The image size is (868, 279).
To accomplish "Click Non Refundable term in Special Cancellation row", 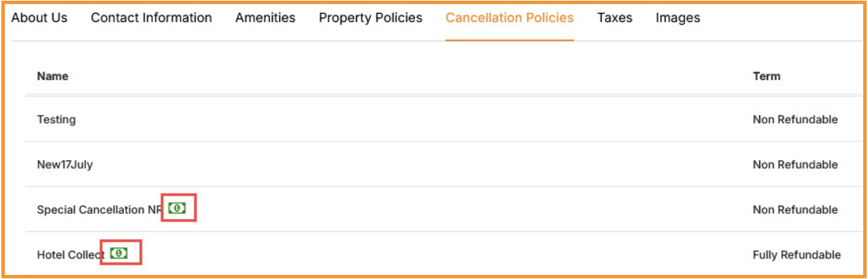I will (795, 210).
